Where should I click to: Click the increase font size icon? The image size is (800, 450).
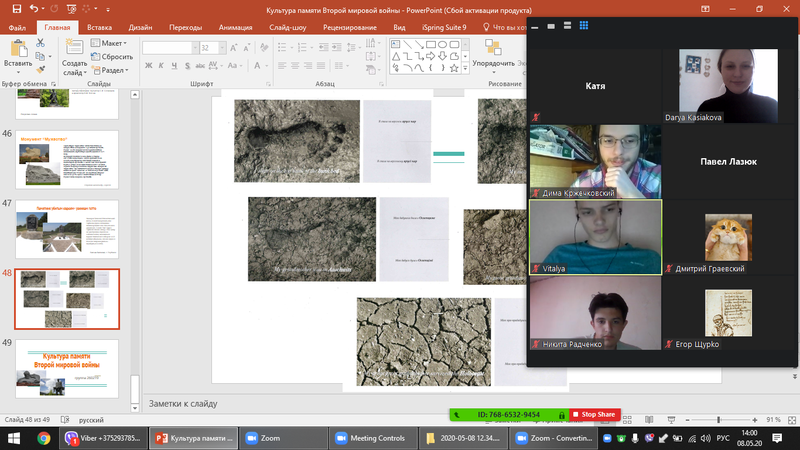pyautogui.click(x=234, y=48)
